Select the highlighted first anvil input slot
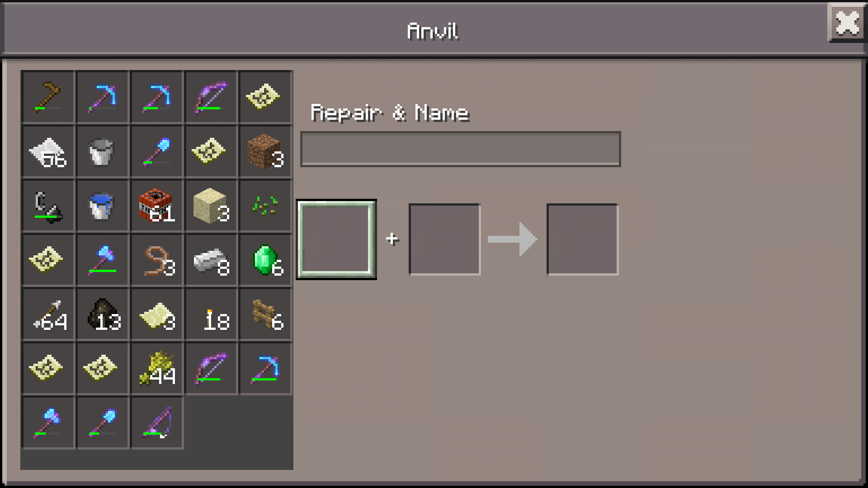The width and height of the screenshot is (868, 488). (336, 239)
